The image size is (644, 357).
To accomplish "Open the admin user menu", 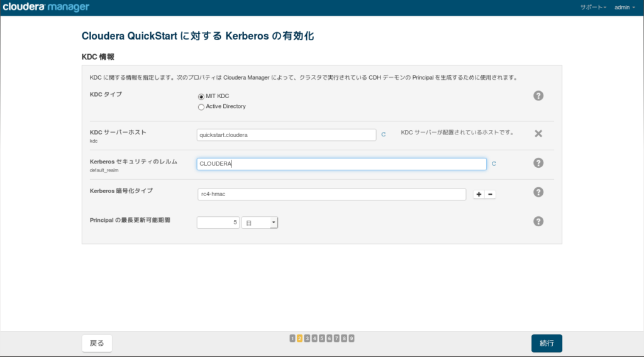I will (625, 8).
